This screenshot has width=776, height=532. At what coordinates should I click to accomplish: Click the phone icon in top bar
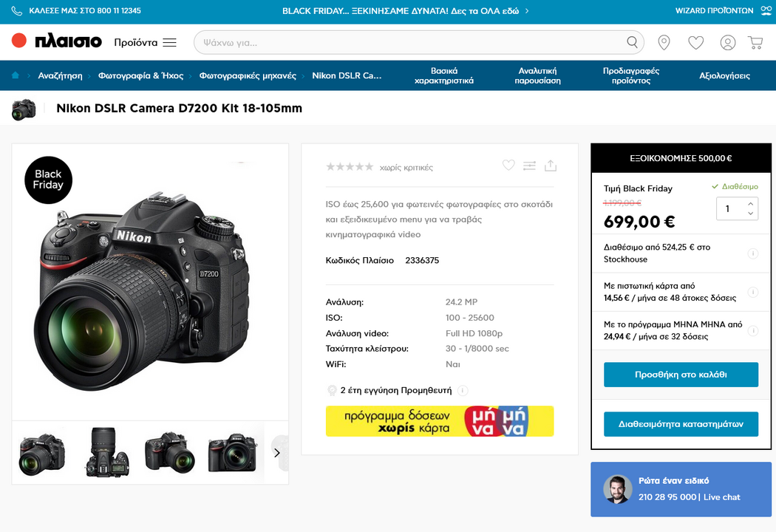click(17, 11)
